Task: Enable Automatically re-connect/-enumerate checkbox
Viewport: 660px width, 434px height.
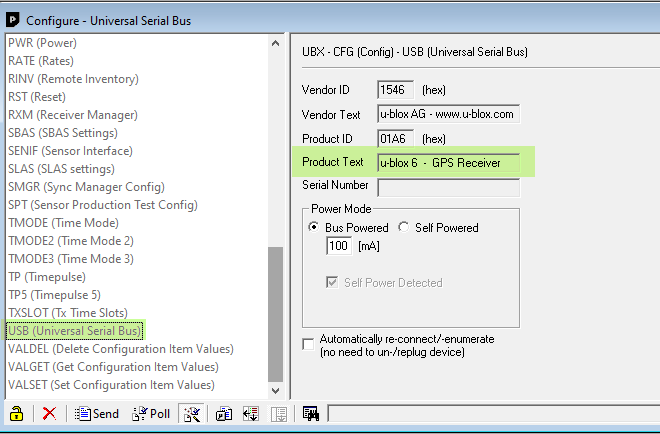Action: click(x=309, y=344)
